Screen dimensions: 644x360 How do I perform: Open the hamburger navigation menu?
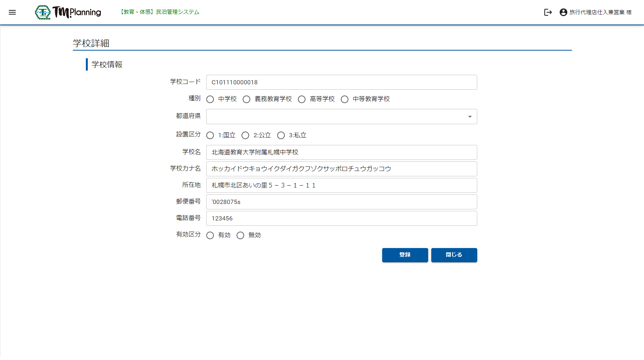(12, 12)
